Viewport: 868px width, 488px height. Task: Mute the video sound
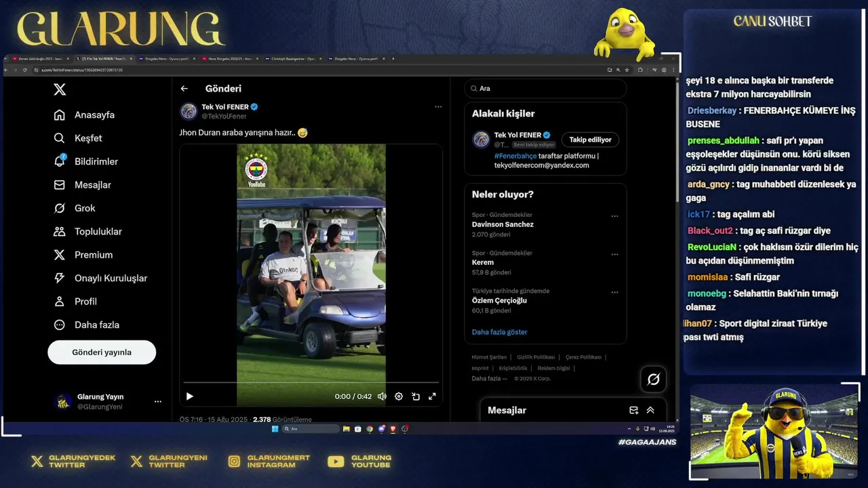tap(382, 396)
